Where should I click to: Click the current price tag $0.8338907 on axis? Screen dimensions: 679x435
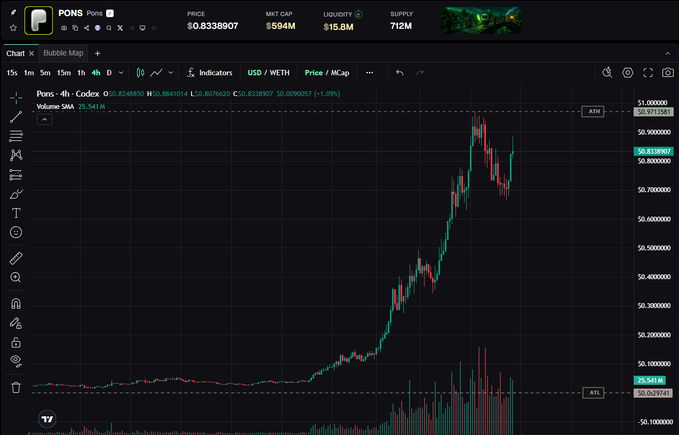pos(654,151)
